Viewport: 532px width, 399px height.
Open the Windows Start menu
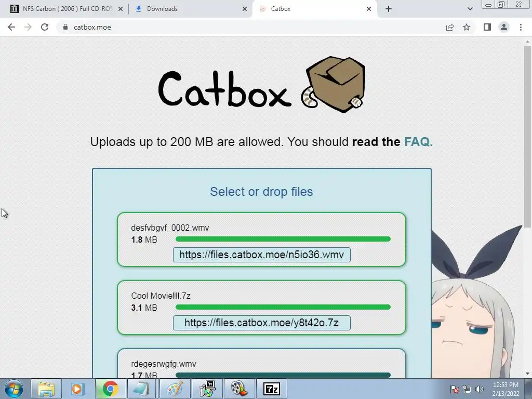[x=14, y=389]
